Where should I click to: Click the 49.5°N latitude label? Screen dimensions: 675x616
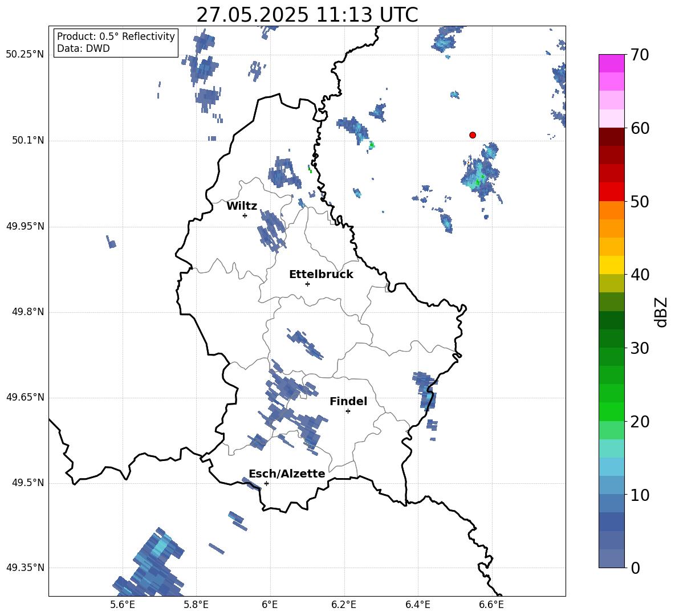[x=28, y=483]
